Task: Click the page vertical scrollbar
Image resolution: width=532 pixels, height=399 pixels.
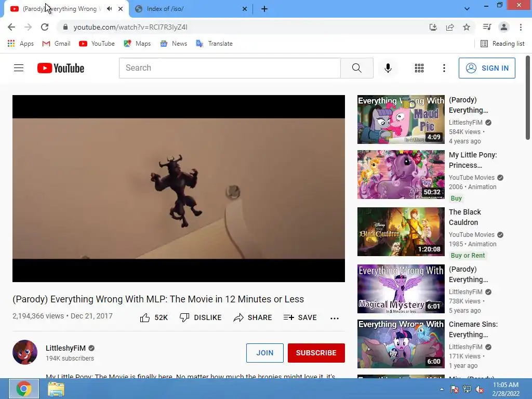Action: point(528,97)
